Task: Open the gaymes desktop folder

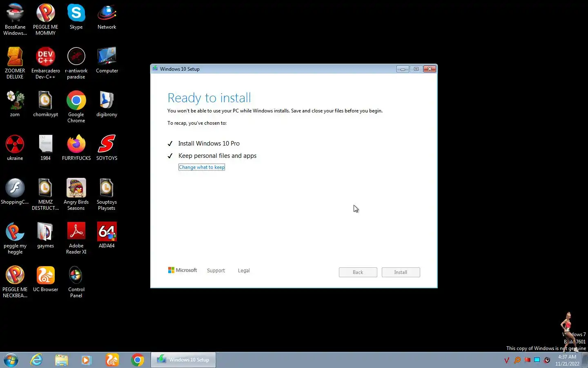Action: pyautogui.click(x=45, y=235)
